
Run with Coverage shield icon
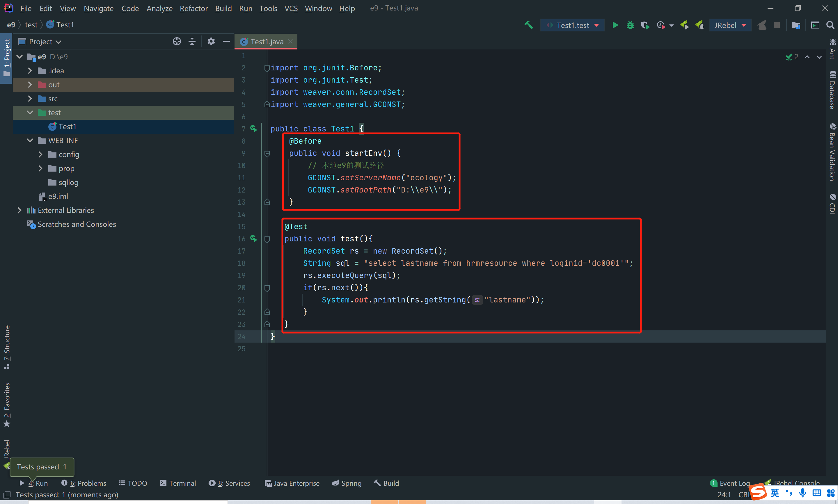tap(645, 25)
